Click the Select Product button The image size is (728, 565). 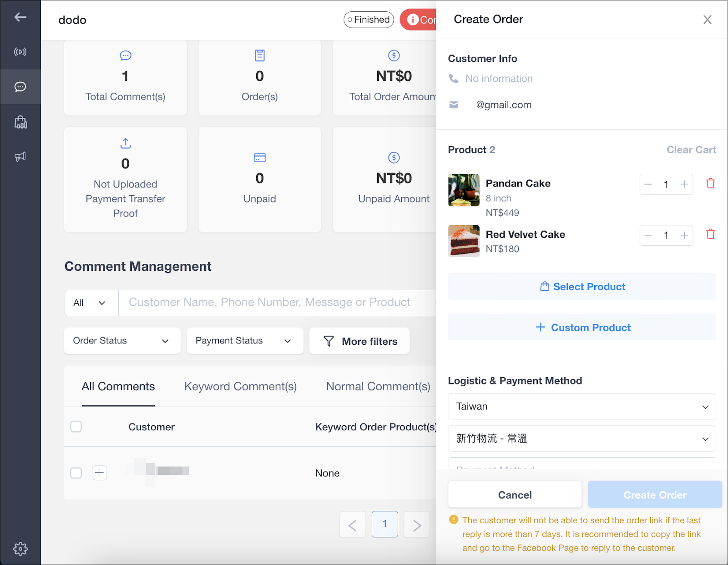[x=581, y=287]
